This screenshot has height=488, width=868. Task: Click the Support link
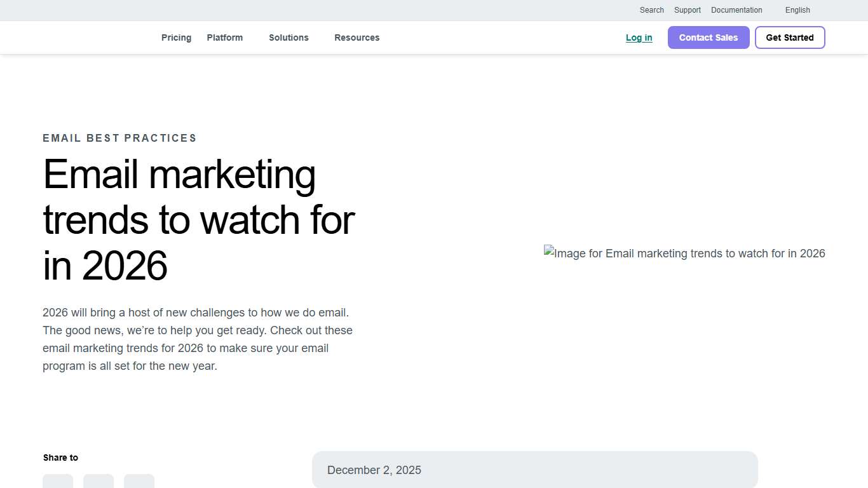click(x=687, y=10)
